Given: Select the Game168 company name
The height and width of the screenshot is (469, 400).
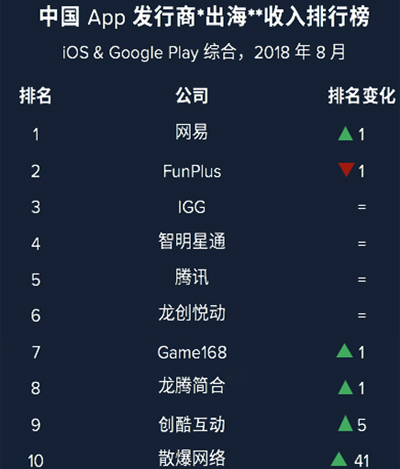Looking at the screenshot, I should point(192,352).
